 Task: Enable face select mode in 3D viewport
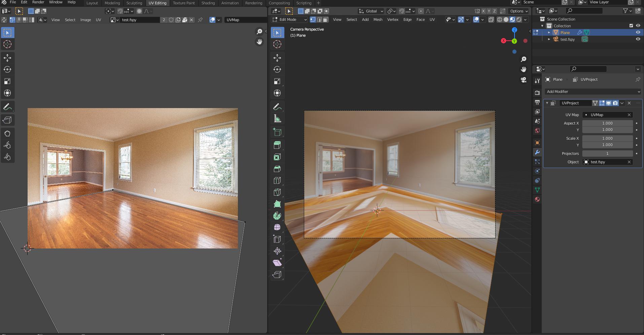coord(325,20)
